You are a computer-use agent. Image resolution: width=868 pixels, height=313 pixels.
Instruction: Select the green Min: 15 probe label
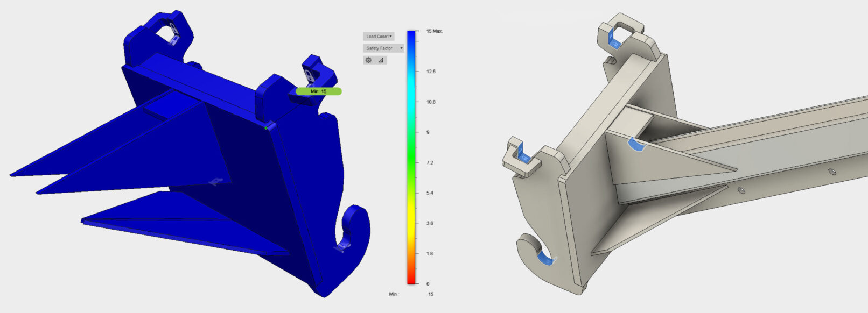318,91
